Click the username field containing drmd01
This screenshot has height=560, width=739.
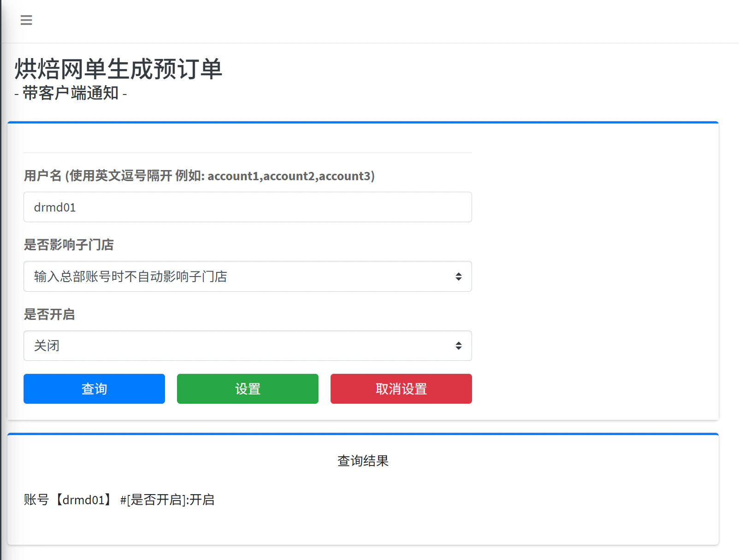coord(248,207)
